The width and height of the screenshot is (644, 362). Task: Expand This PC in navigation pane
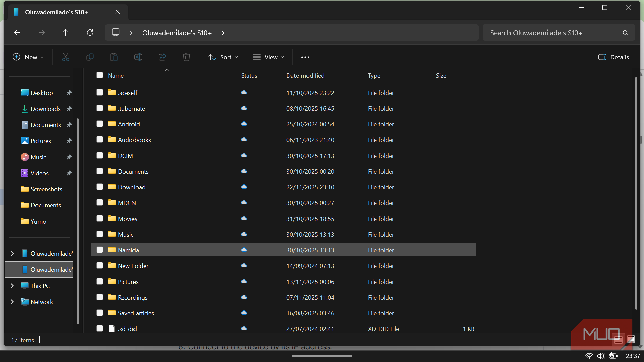(12, 286)
